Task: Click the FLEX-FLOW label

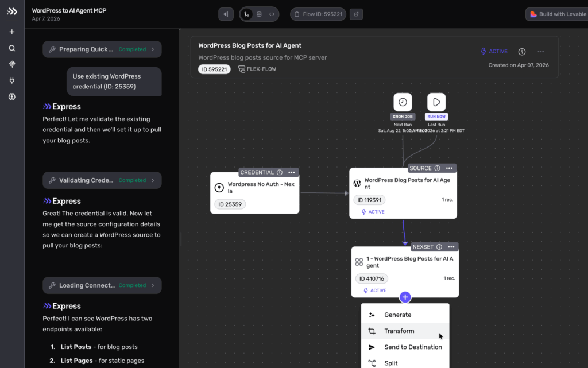Action: [257, 69]
